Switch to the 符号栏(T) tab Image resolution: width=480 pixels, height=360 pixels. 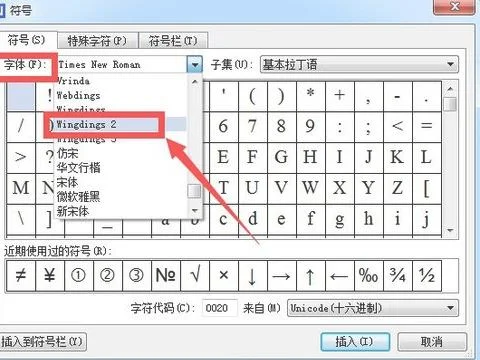173,41
